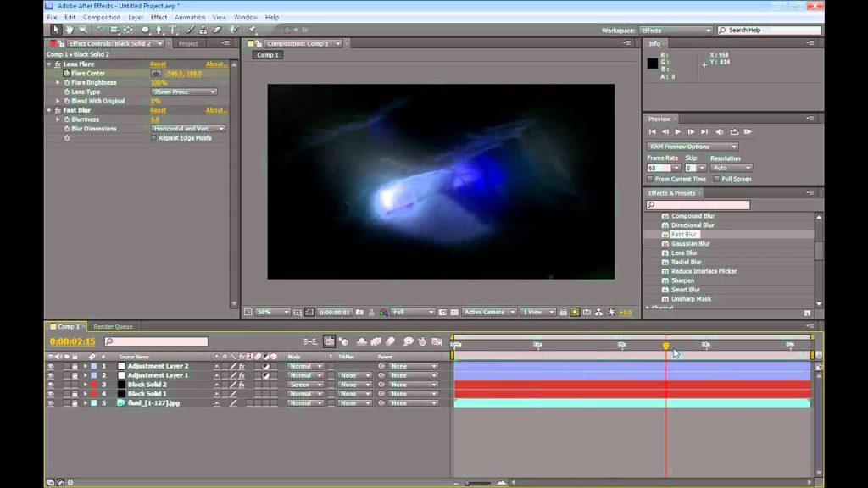The image size is (868, 488).
Task: Click the Flare Center crosshair picker
Action: click(x=156, y=73)
